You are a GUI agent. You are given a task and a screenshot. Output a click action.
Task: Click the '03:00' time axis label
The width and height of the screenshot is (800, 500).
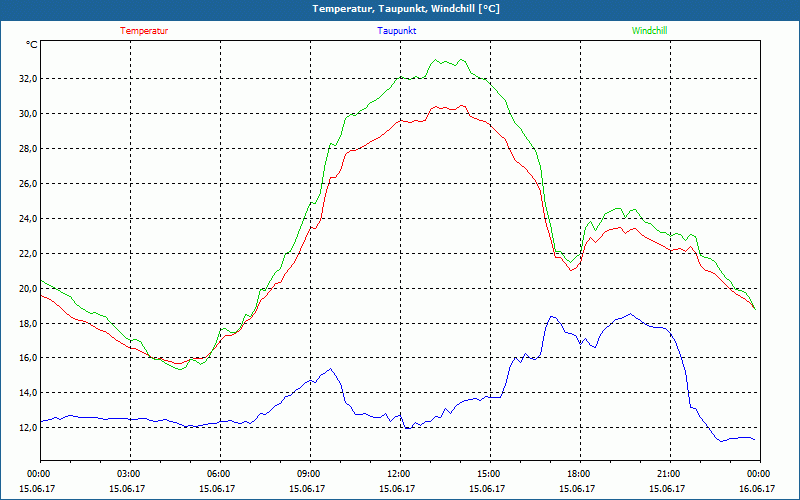(130, 474)
